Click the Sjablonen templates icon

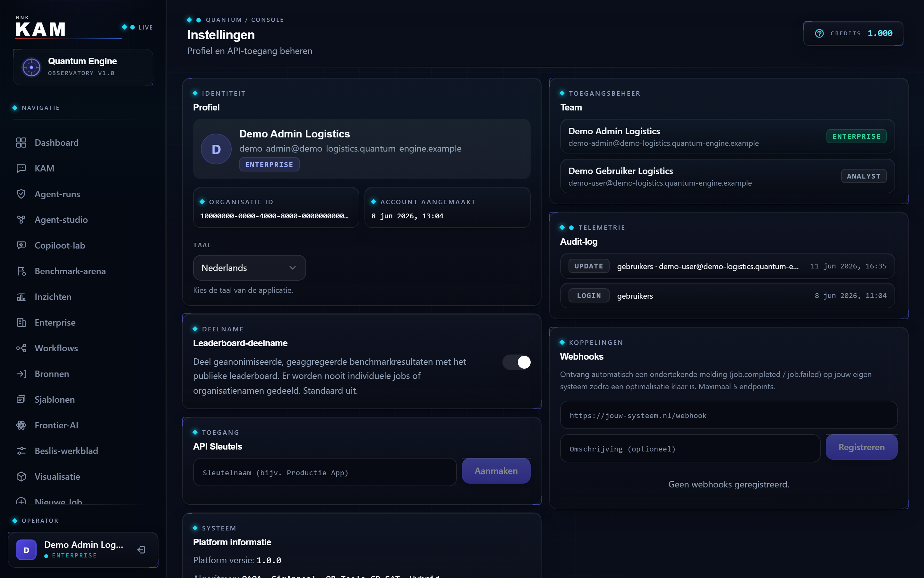coord(21,399)
